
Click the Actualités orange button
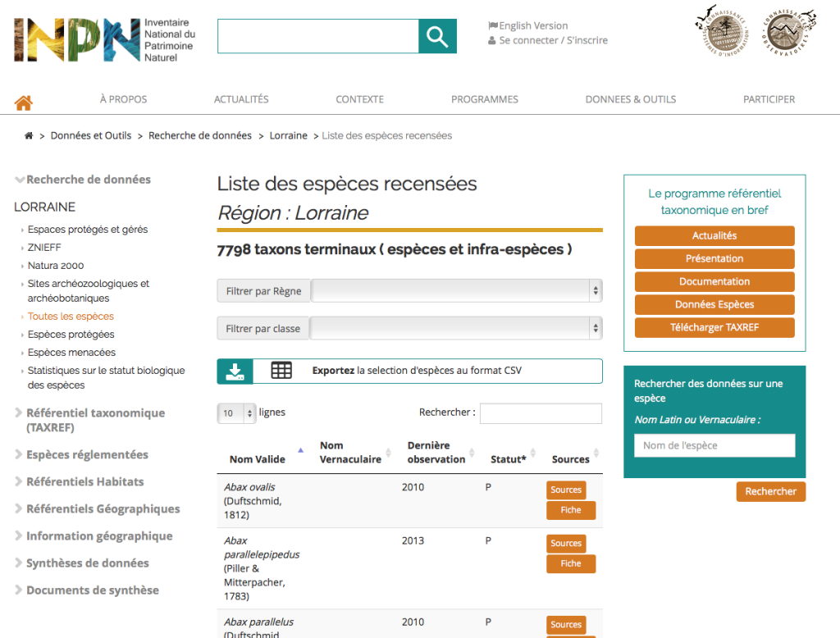[x=714, y=235]
